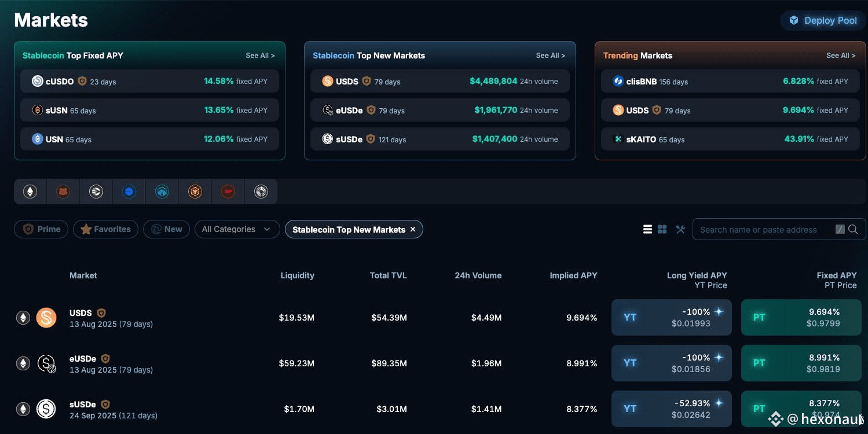Click the PT button in the eUSDe table row

pos(801,363)
